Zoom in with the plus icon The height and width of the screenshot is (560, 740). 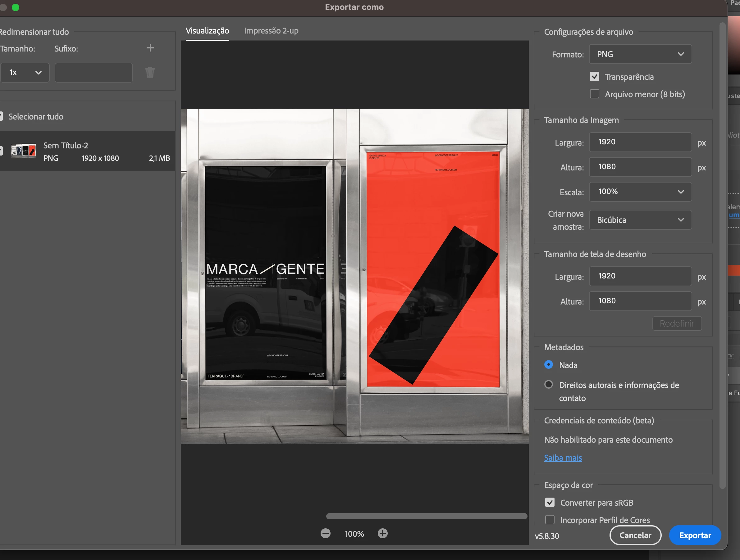382,533
